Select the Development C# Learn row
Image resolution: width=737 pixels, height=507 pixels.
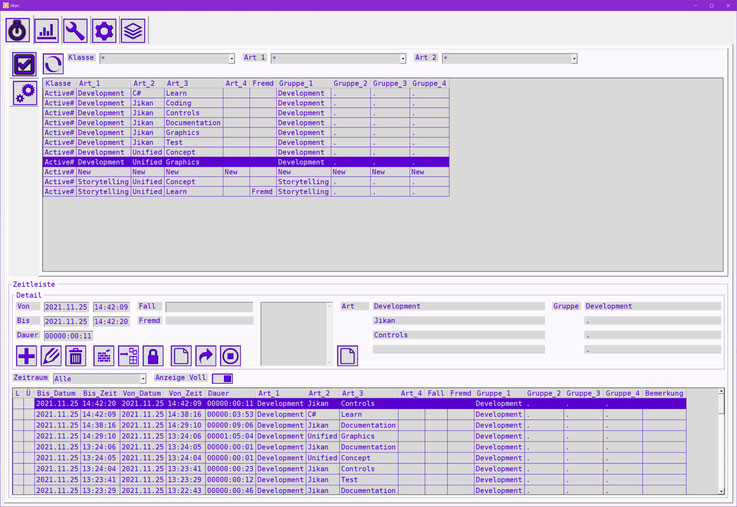click(246, 93)
